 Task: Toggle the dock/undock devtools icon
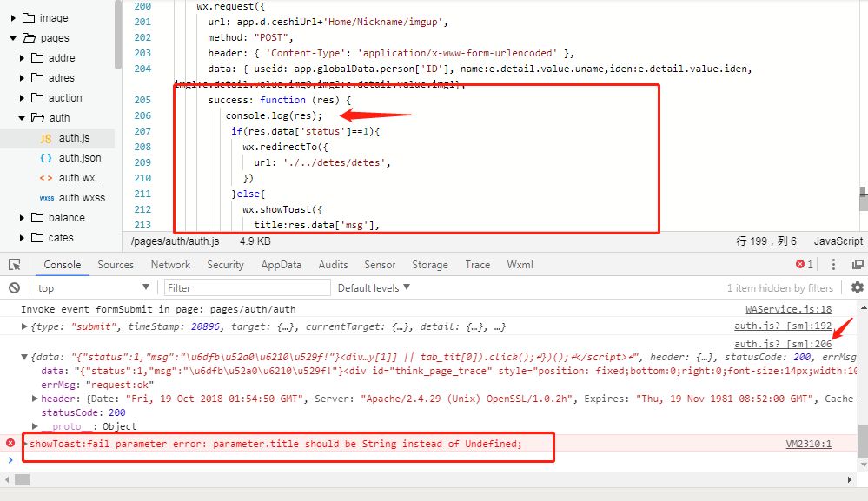tap(858, 264)
